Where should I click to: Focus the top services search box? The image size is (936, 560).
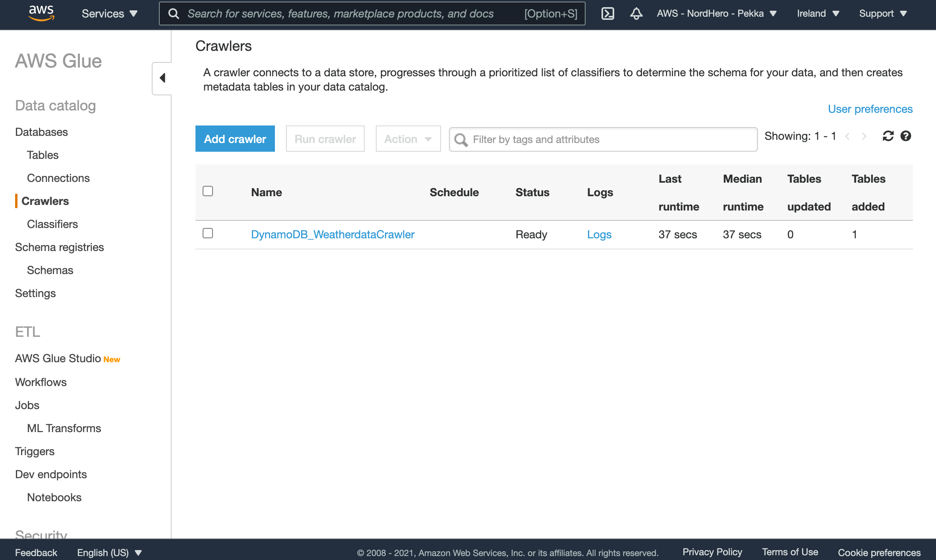click(372, 14)
